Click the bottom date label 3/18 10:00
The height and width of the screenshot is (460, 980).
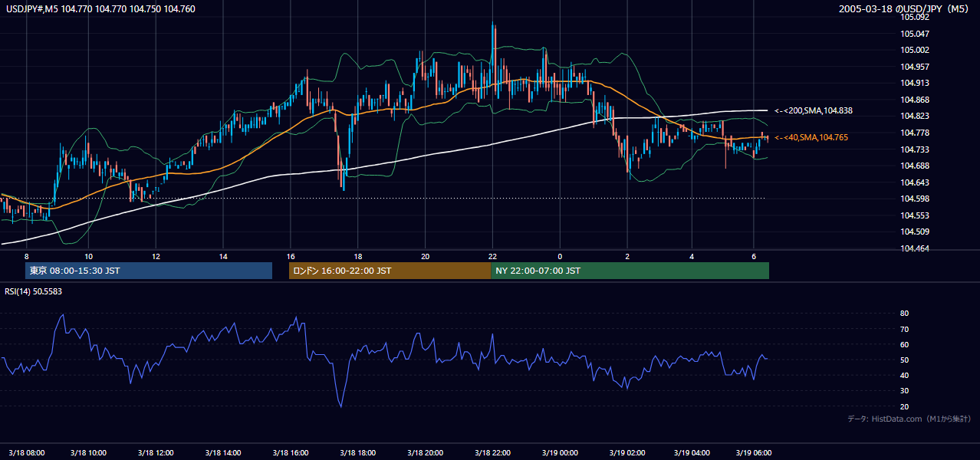pyautogui.click(x=87, y=452)
